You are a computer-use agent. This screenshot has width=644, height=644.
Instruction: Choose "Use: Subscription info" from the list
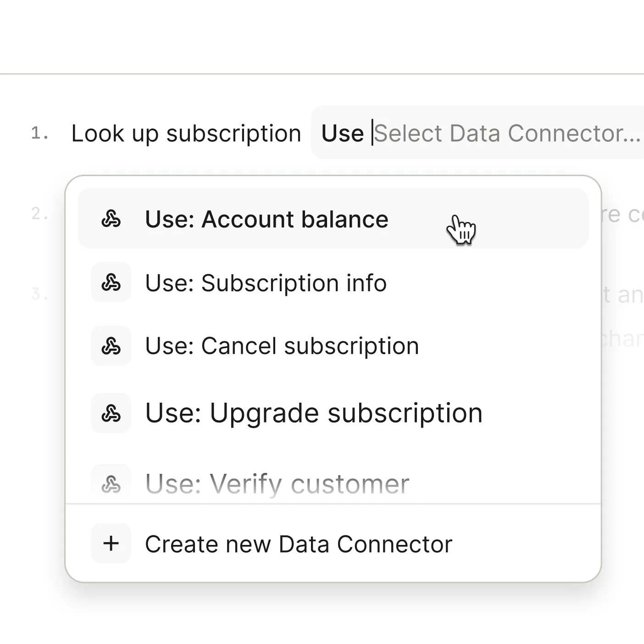tap(266, 283)
